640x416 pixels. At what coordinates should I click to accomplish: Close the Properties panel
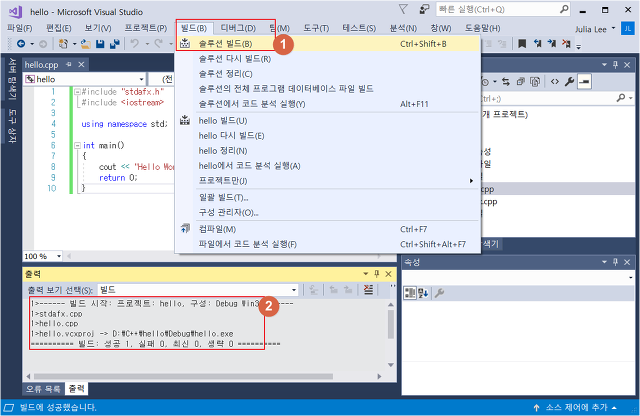pos(627,262)
